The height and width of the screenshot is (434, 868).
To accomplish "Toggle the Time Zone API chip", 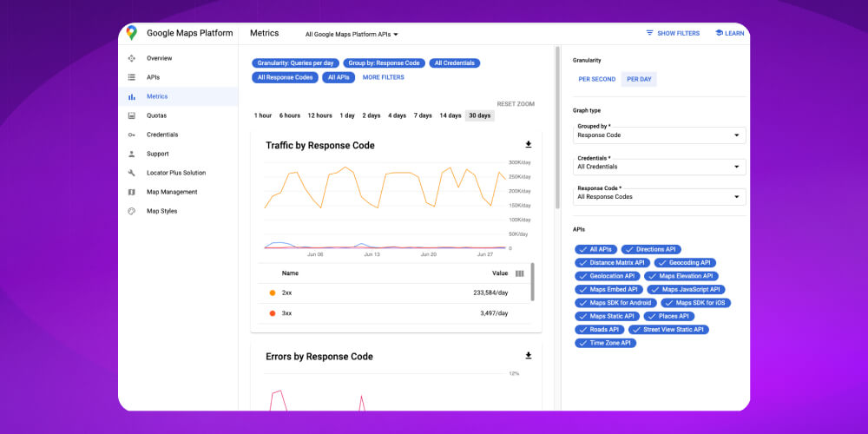I will tap(606, 343).
